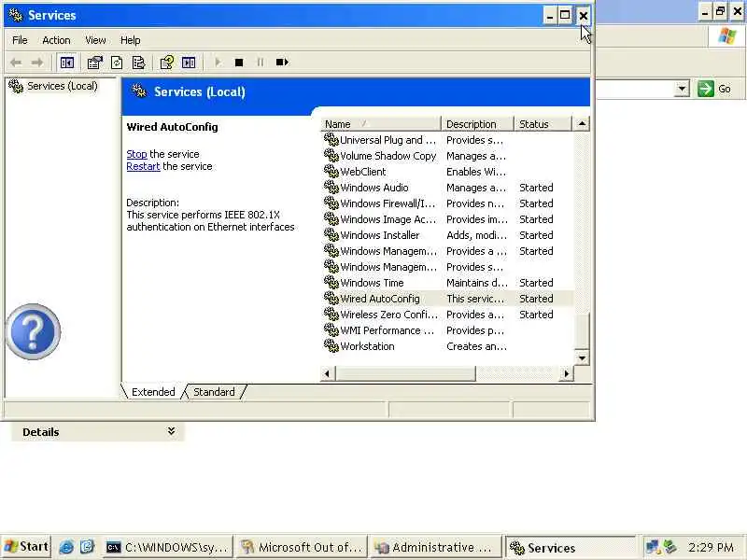Click the Pause Service icon
Screen dimensions: 747x560
pos(261,63)
